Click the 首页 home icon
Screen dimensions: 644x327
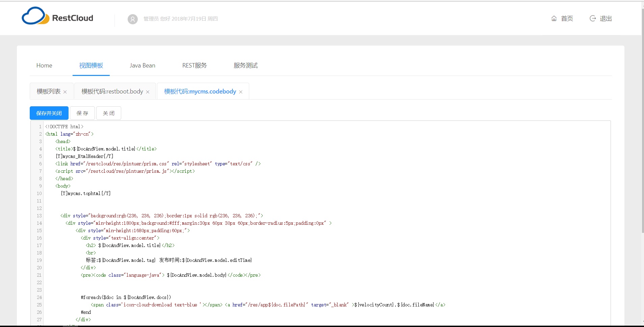553,19
